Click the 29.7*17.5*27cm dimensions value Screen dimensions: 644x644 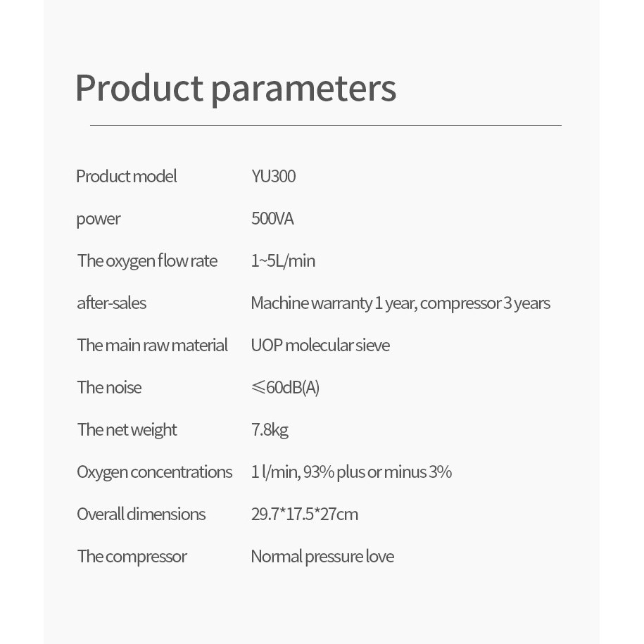pos(304,514)
